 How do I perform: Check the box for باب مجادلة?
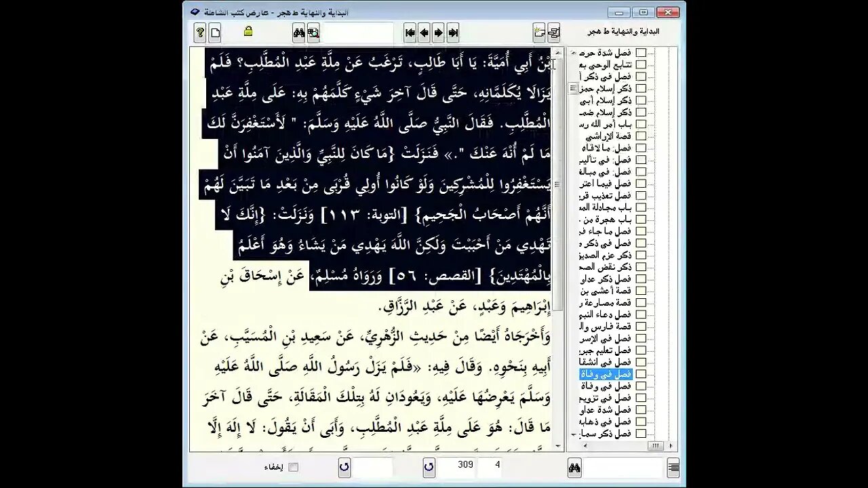click(x=641, y=207)
